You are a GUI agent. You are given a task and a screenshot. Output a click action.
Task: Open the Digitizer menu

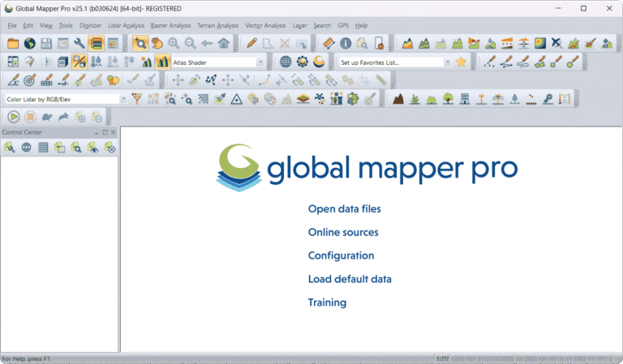91,25
